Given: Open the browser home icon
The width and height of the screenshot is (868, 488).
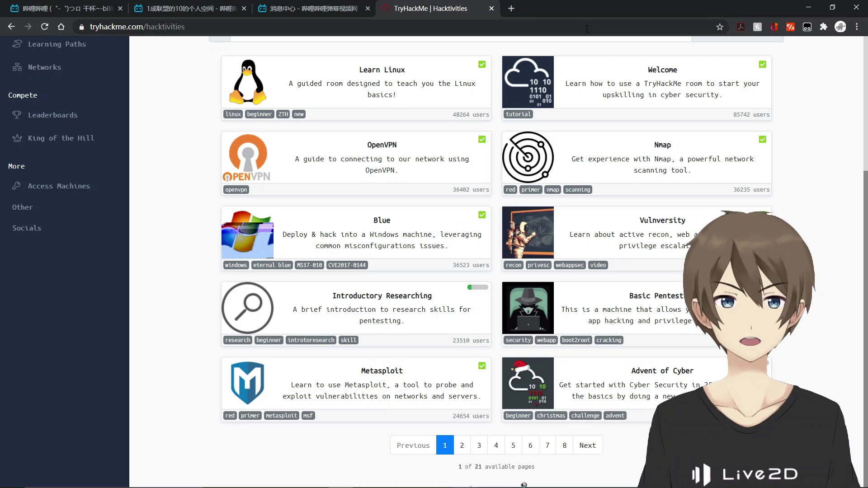Looking at the screenshot, I should pyautogui.click(x=61, y=27).
